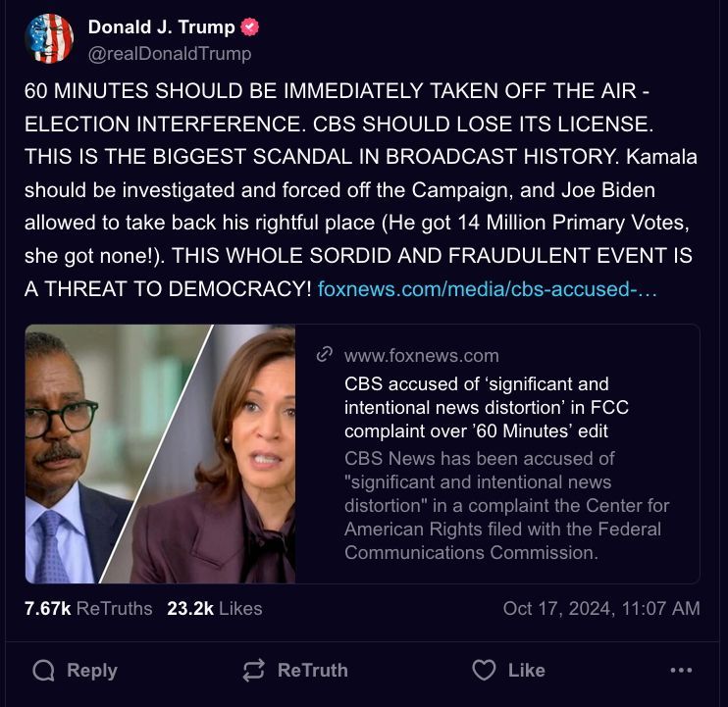Open the @realDonaldTrump handle
Image resolution: width=728 pixels, height=707 pixels.
170,53
